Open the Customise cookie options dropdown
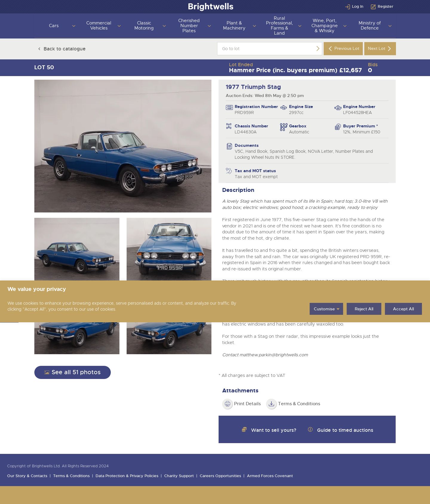 (x=326, y=309)
